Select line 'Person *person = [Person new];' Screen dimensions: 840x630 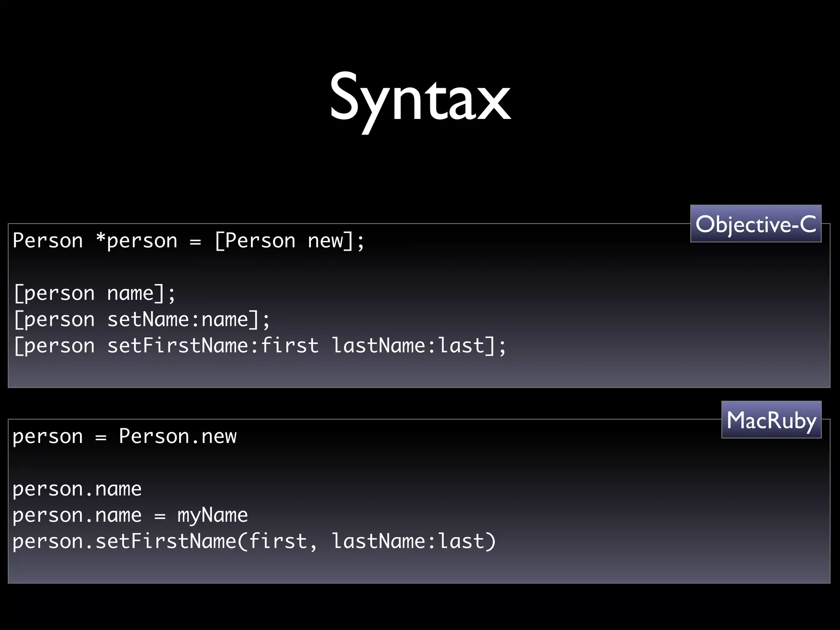click(188, 241)
